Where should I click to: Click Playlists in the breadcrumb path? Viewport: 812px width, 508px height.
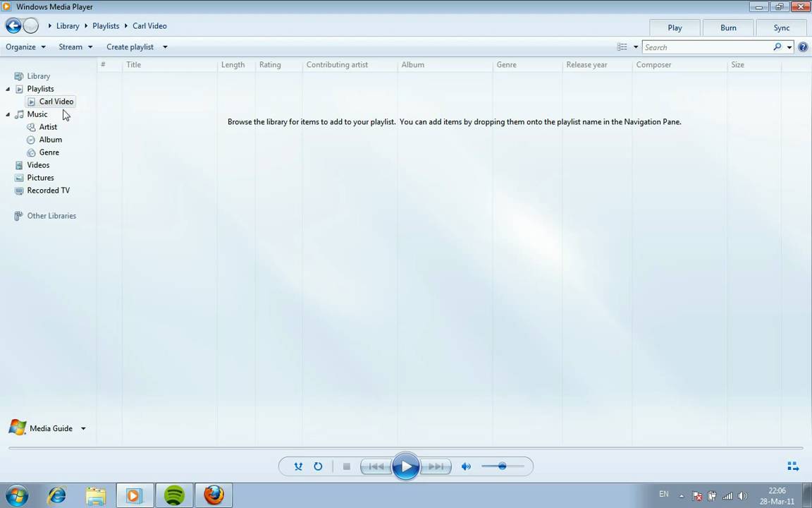click(106, 26)
